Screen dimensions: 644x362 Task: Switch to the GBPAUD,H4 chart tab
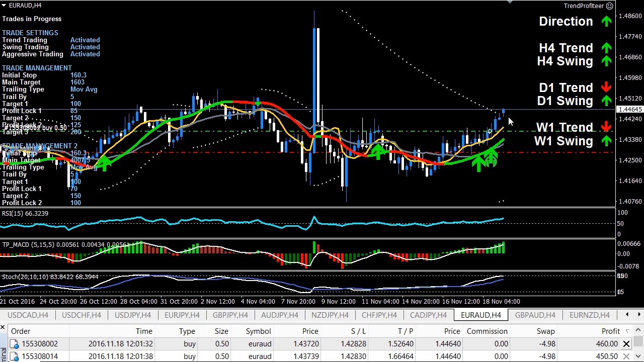(x=535, y=315)
